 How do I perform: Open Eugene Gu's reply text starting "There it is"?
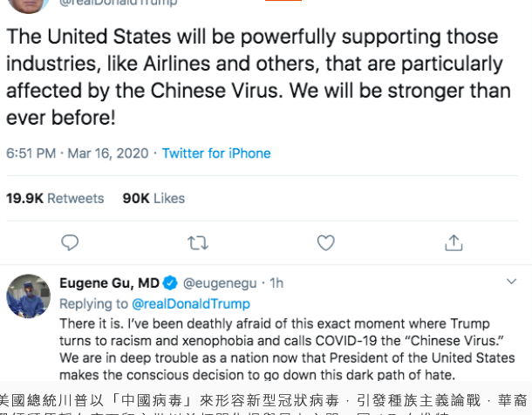(x=279, y=349)
